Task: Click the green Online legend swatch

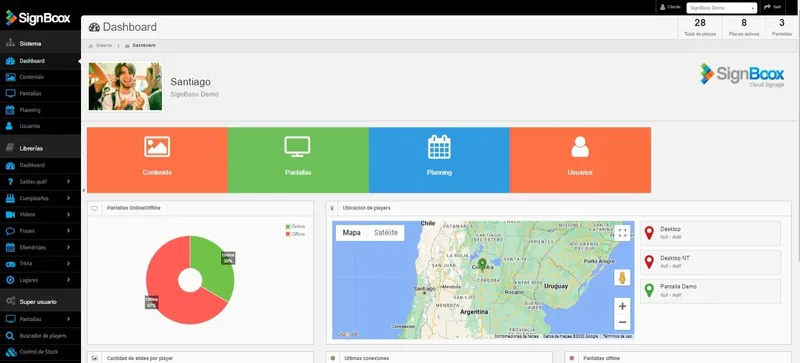Action: pos(288,226)
